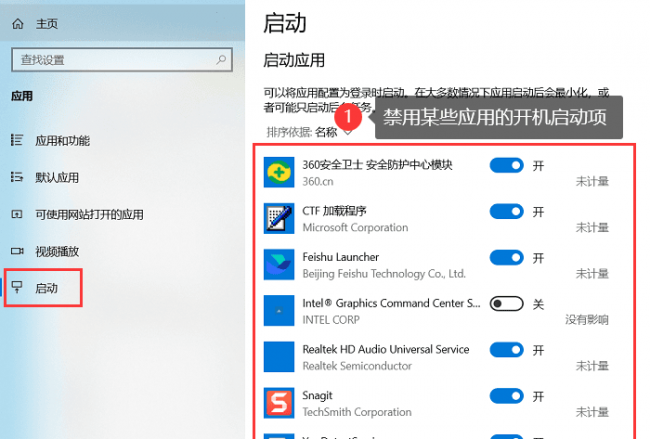The width and height of the screenshot is (650, 439).
Task: Click the 查找设置 search field
Action: tap(122, 60)
